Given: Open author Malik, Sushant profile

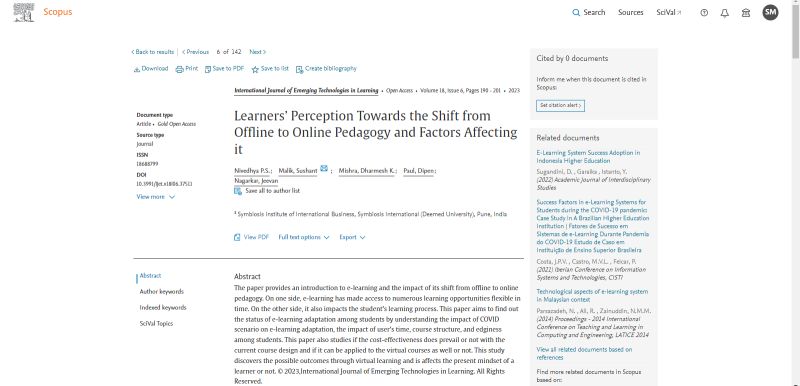Looking at the screenshot, I should coord(298,171).
